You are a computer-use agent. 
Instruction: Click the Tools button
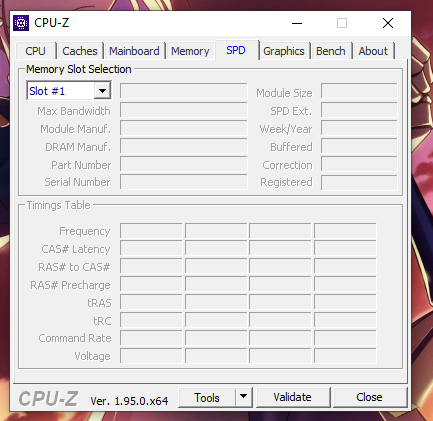[x=207, y=397]
